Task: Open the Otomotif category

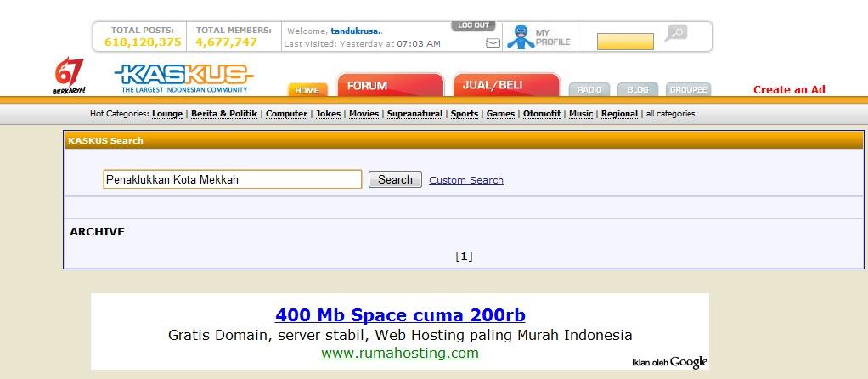Action: [x=542, y=114]
